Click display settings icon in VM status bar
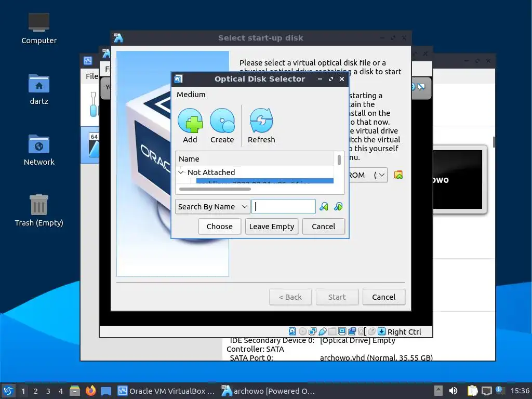The height and width of the screenshot is (399, 532). 342,331
